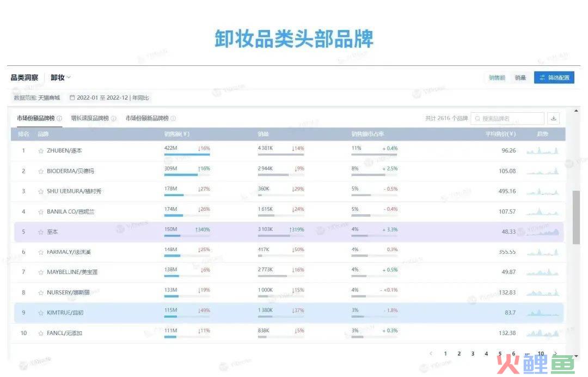Show info for 市场份额品牌榜 tab
588x377 pixels.
point(59,118)
